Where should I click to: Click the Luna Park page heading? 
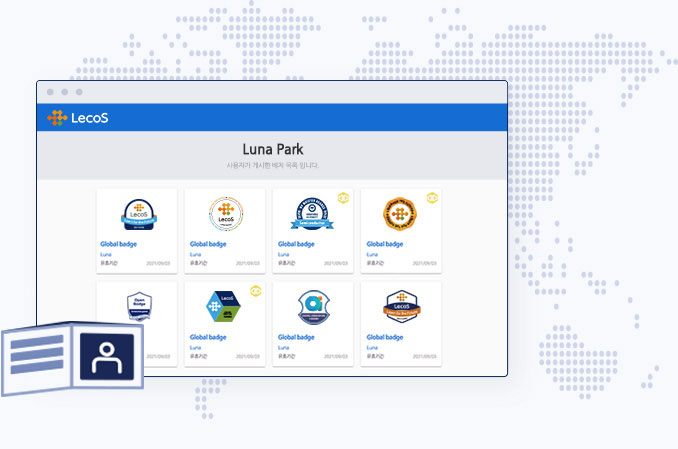(x=272, y=150)
